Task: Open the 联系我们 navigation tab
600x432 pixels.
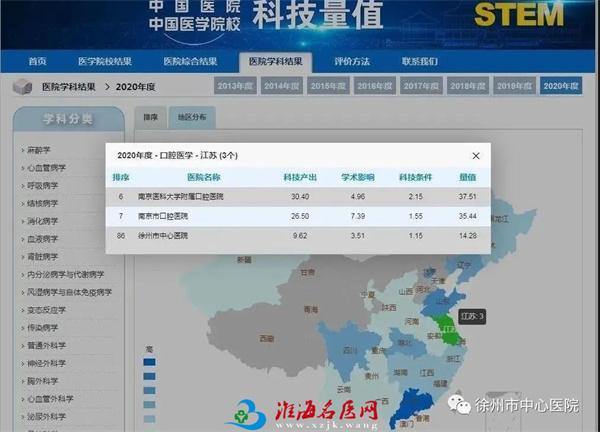Action: [x=420, y=61]
